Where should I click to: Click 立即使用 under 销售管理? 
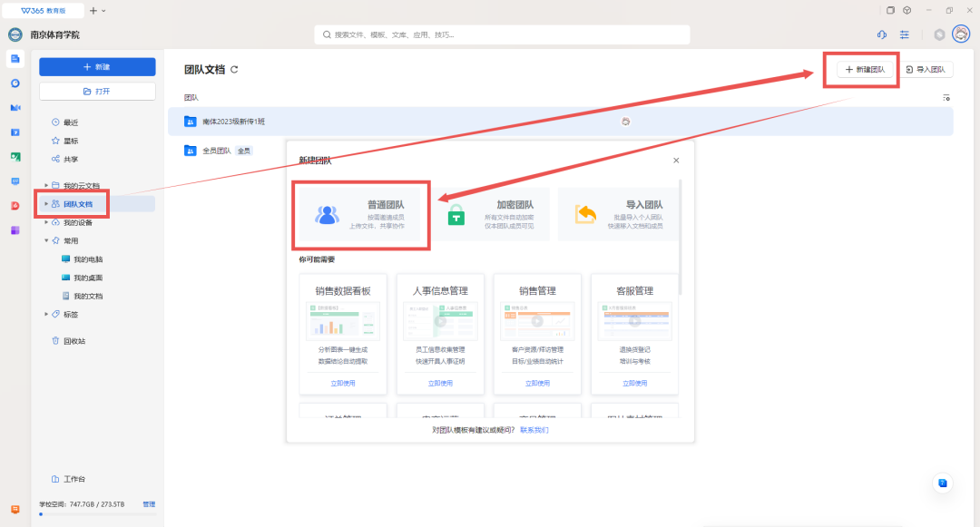point(537,383)
